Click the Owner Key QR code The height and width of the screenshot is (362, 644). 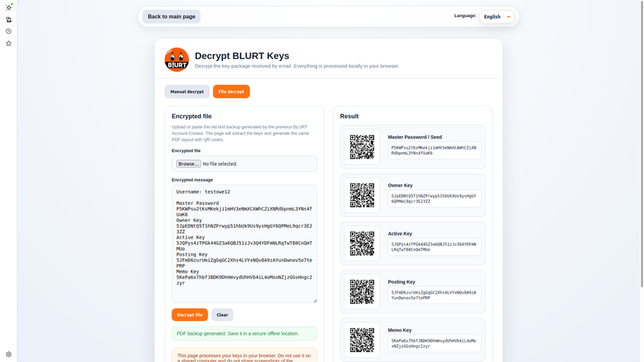coord(361,195)
